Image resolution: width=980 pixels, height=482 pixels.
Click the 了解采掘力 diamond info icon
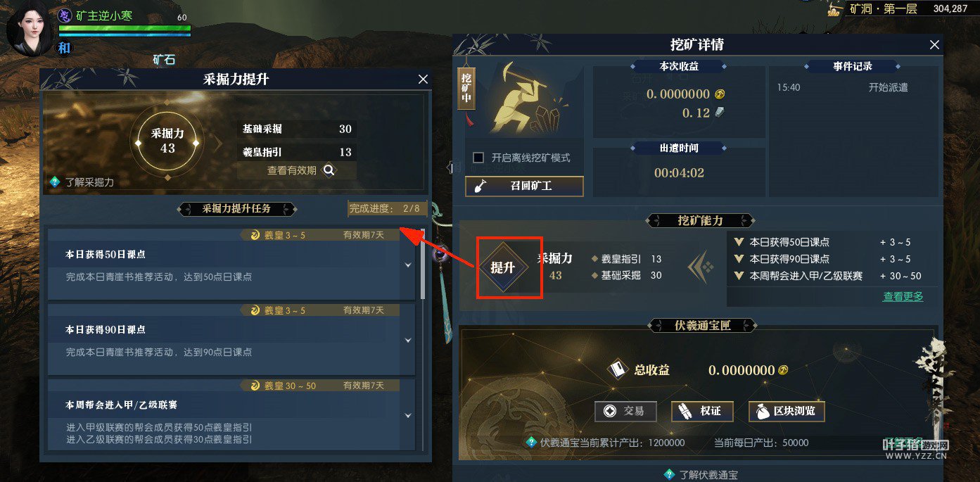pos(55,182)
